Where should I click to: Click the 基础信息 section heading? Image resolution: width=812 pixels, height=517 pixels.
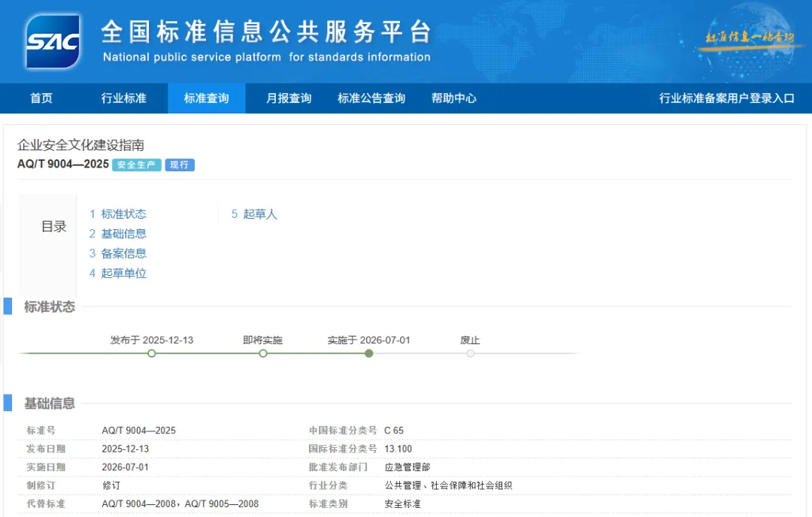pyautogui.click(x=50, y=404)
